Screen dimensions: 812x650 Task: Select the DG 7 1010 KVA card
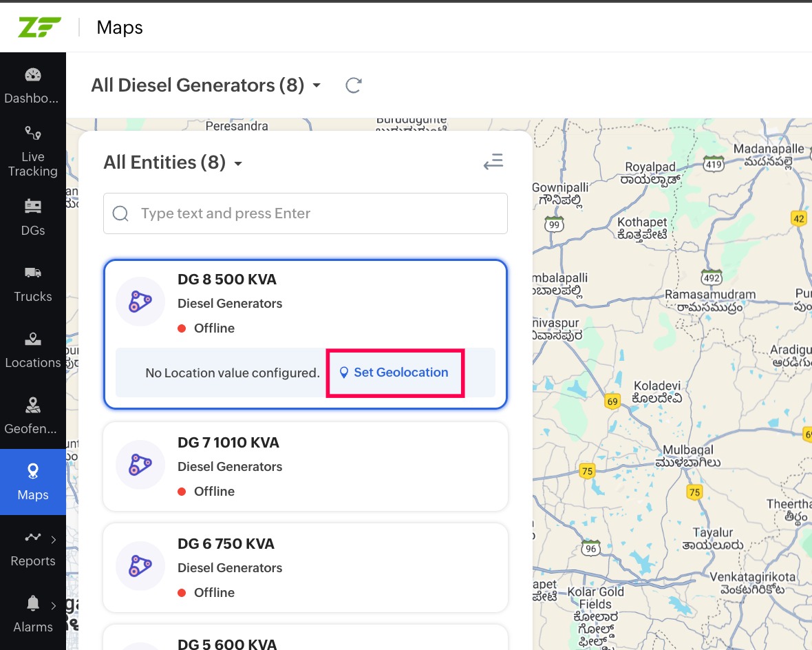tap(306, 466)
